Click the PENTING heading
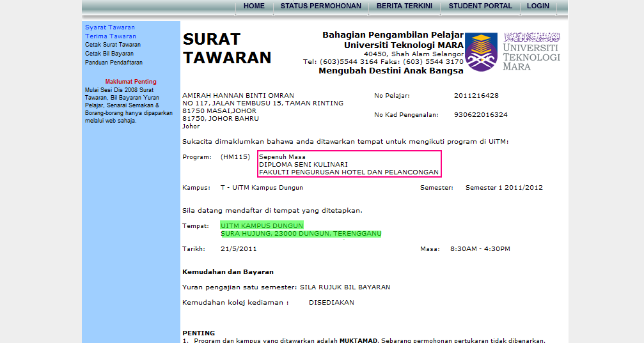The height and width of the screenshot is (343, 644). coord(199,333)
